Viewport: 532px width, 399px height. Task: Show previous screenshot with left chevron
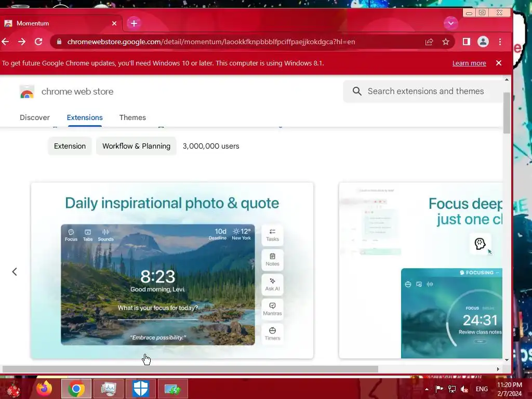click(x=15, y=271)
